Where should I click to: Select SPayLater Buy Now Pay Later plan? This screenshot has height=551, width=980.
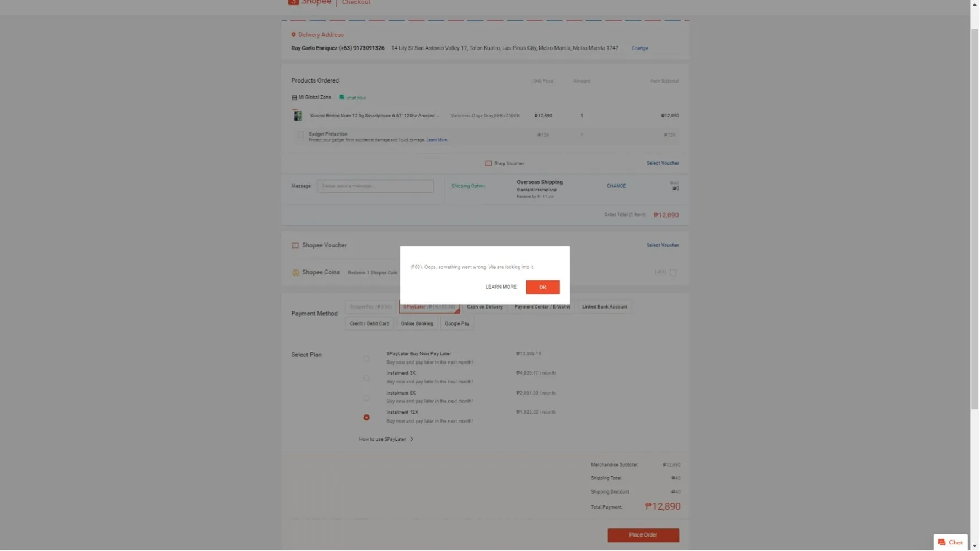pyautogui.click(x=367, y=359)
